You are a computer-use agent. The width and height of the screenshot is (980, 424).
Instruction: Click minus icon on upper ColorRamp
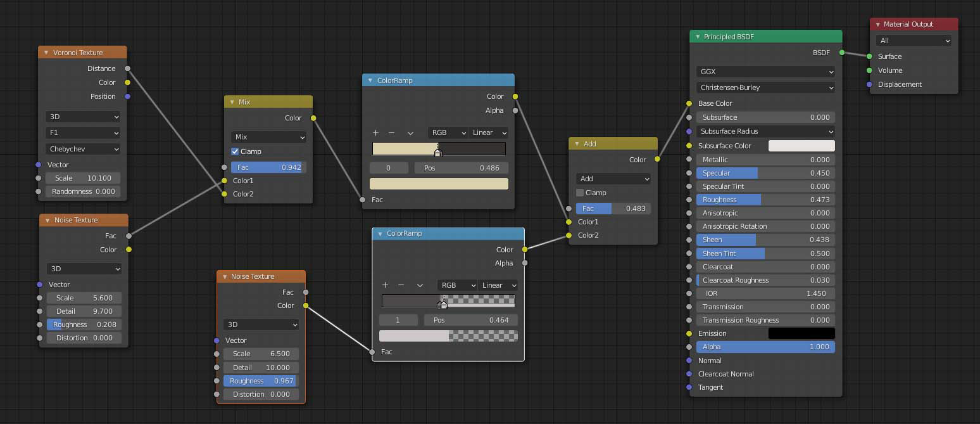pyautogui.click(x=391, y=132)
